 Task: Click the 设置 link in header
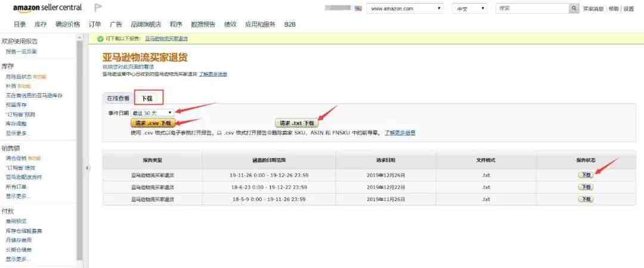tap(628, 8)
